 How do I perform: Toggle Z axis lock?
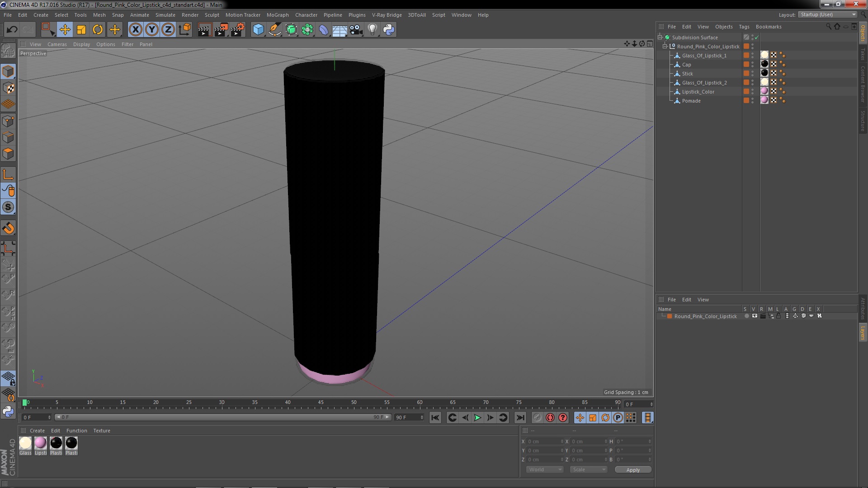pyautogui.click(x=168, y=30)
